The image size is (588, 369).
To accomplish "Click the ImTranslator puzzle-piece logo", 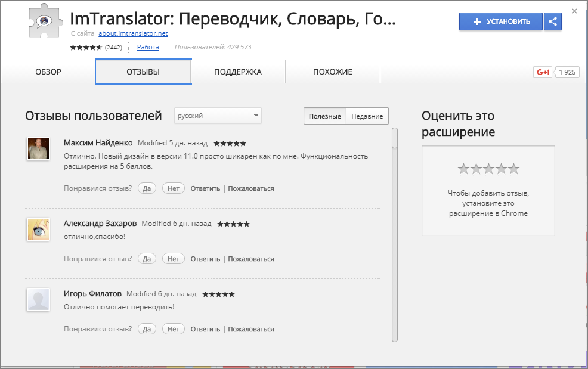I will (44, 21).
